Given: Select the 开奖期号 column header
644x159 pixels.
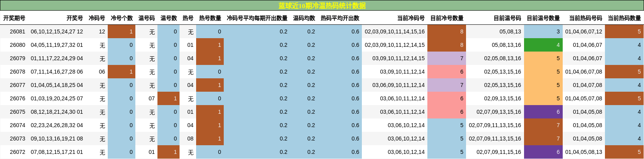Looking at the screenshot, I should tap(14, 18).
